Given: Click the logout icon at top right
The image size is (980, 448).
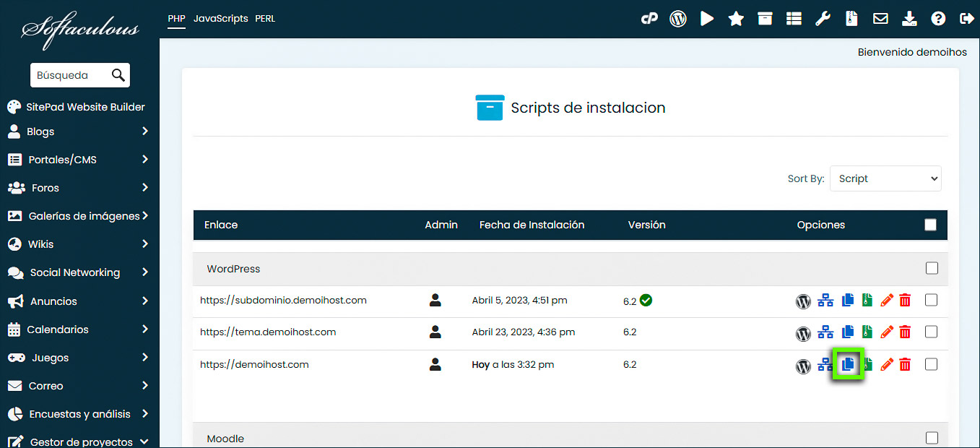Looking at the screenshot, I should tap(966, 19).
